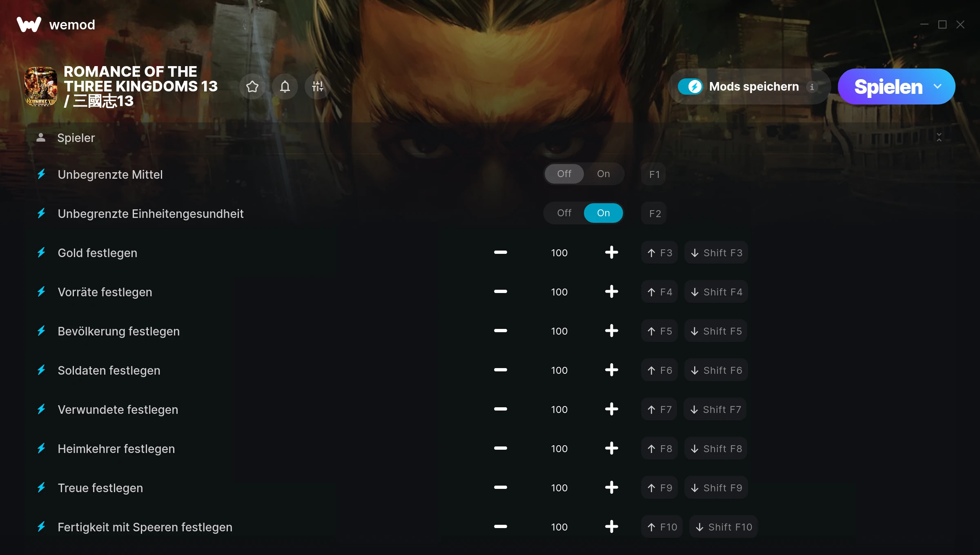The width and height of the screenshot is (980, 555).
Task: Collapse the Spieler section chevron
Action: [x=939, y=138]
